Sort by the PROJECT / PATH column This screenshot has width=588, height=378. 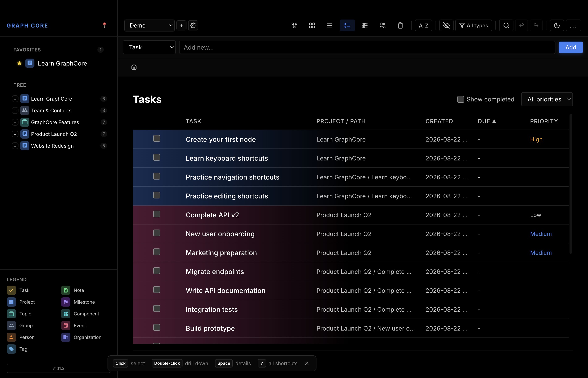[x=341, y=121]
